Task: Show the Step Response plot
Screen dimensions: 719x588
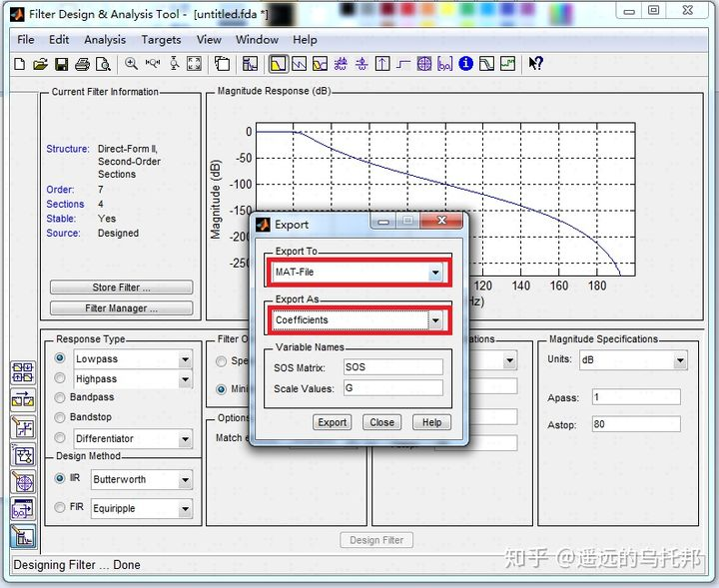Action: pyautogui.click(x=403, y=64)
